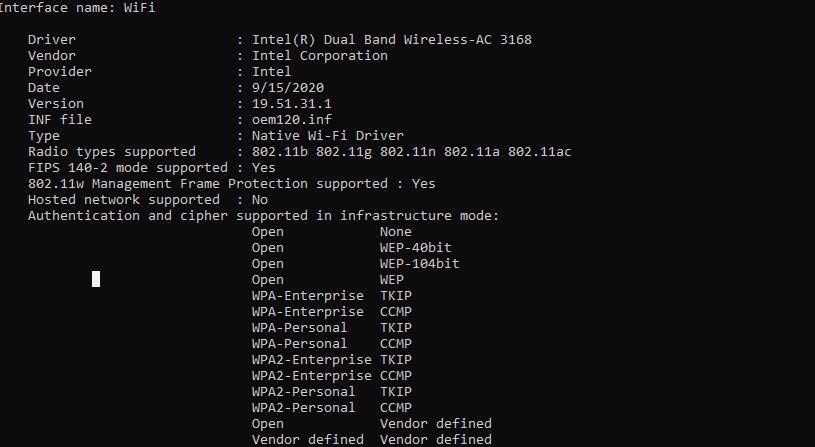Click the date value 9/15/2020
This screenshot has width=815, height=447.
[288, 87]
